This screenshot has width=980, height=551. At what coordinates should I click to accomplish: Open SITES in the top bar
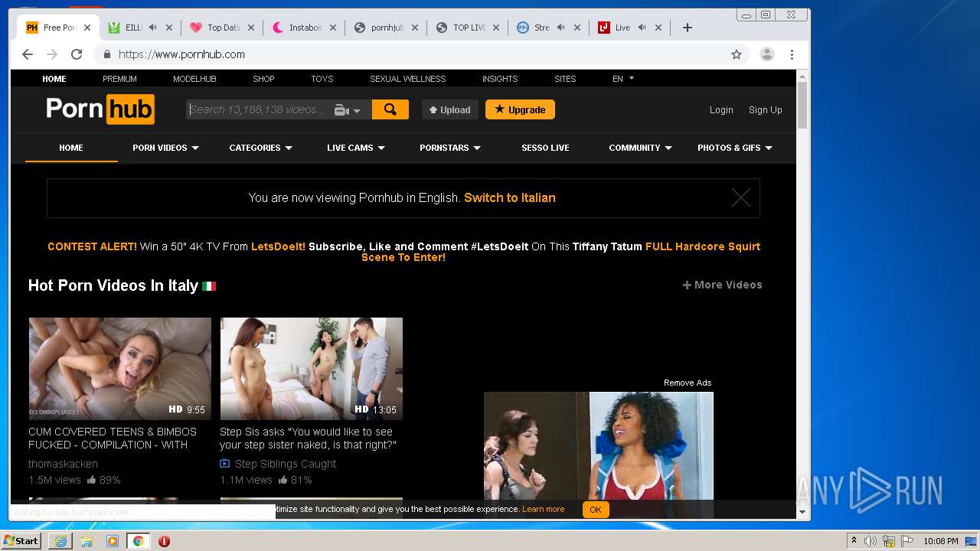[x=565, y=79]
